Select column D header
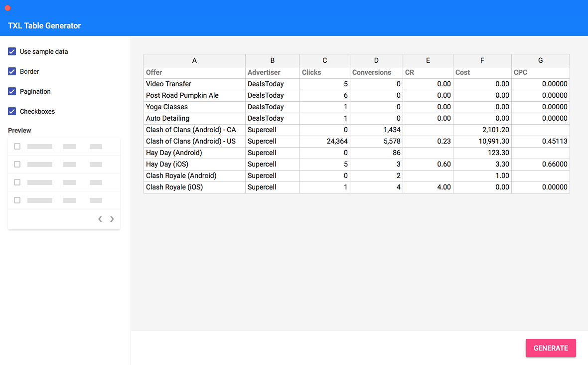Image resolution: width=588 pixels, height=365 pixels. coord(376,60)
